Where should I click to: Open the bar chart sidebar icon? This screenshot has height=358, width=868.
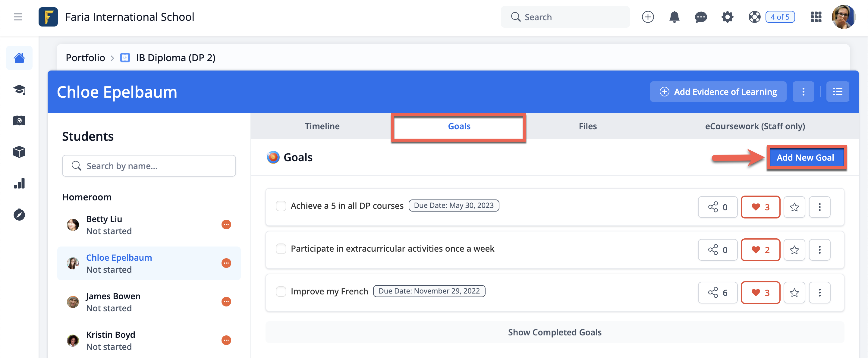pyautogui.click(x=19, y=184)
